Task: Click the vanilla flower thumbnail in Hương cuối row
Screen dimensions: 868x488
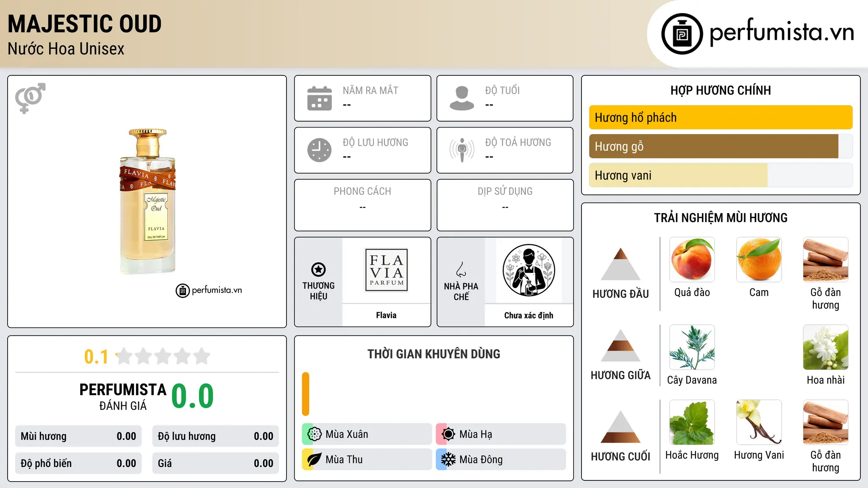Action: coord(759,422)
